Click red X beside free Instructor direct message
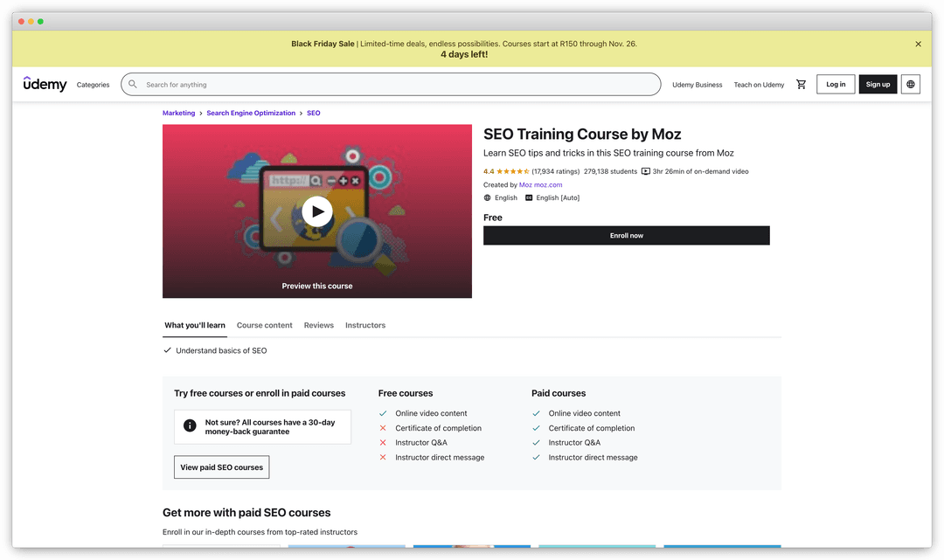Screen dimensions: 944x560 pos(383,457)
